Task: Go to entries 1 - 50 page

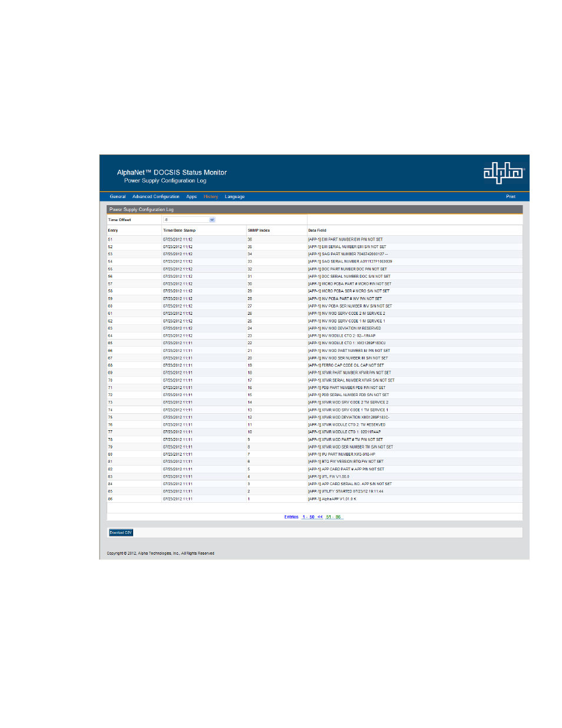Action: 308,517
